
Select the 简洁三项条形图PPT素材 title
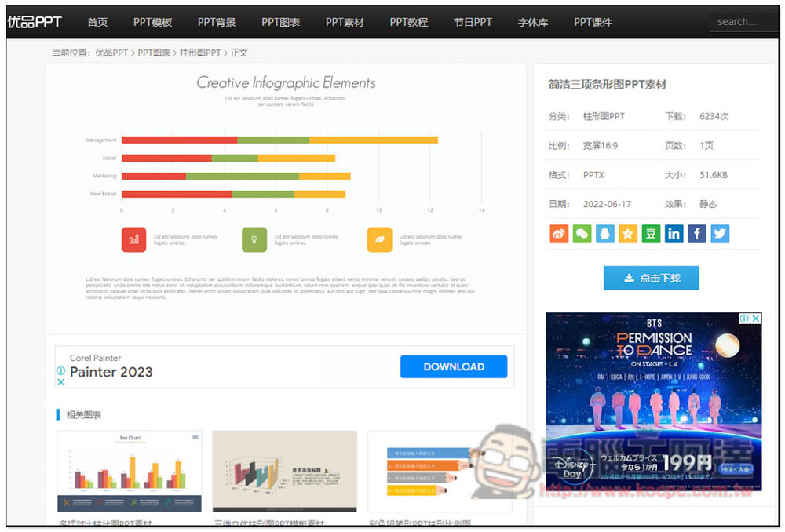pos(608,84)
